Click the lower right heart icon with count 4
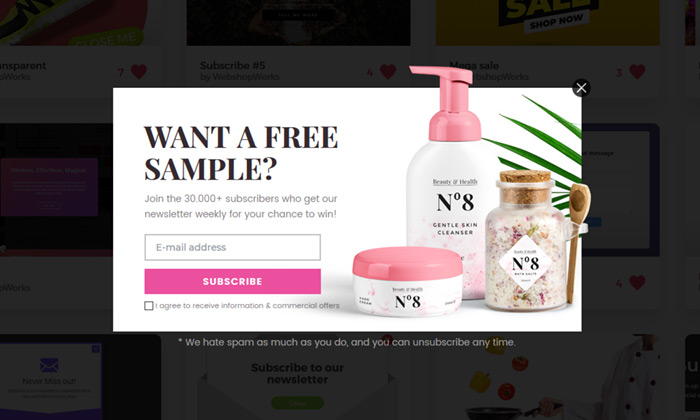Screen dimensions: 700x420 coord(637,283)
